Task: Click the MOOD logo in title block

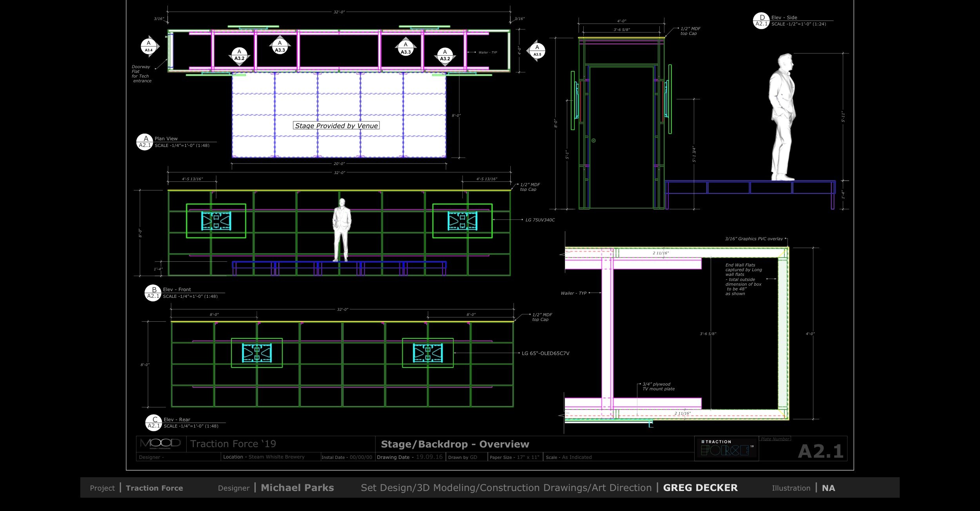Action: point(161,443)
